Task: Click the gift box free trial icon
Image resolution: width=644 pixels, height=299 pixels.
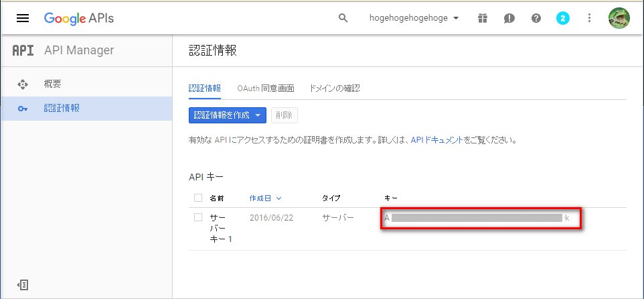Action: coord(482,18)
